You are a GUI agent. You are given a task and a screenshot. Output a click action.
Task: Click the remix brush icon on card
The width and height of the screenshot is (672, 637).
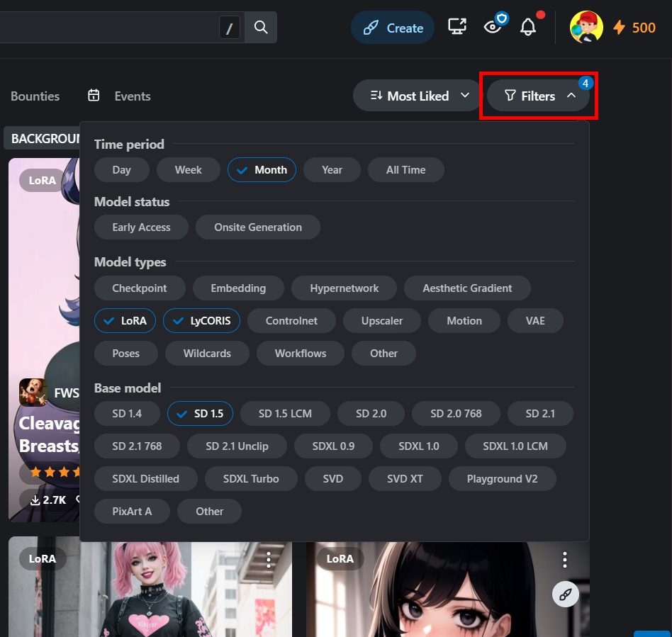click(x=565, y=594)
